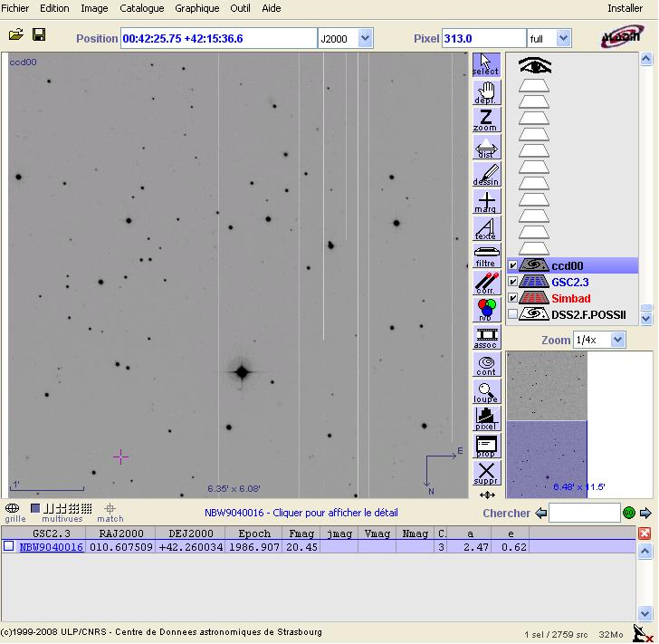This screenshot has height=644, width=659.
Task: Open the NBW9040016 source link
Action: point(52,547)
